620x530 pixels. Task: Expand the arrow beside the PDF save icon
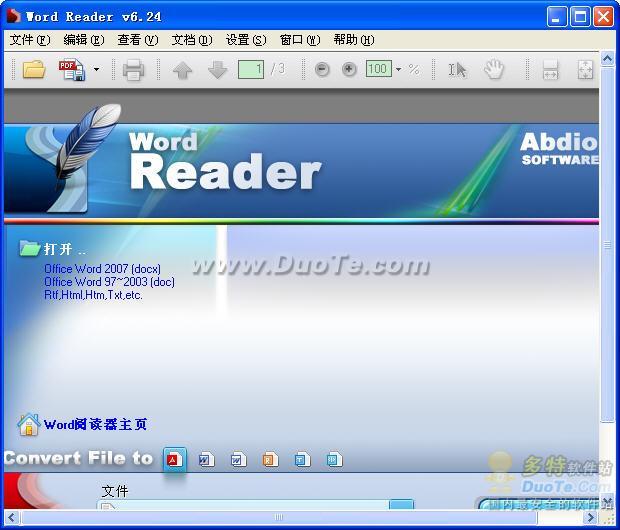coord(96,70)
